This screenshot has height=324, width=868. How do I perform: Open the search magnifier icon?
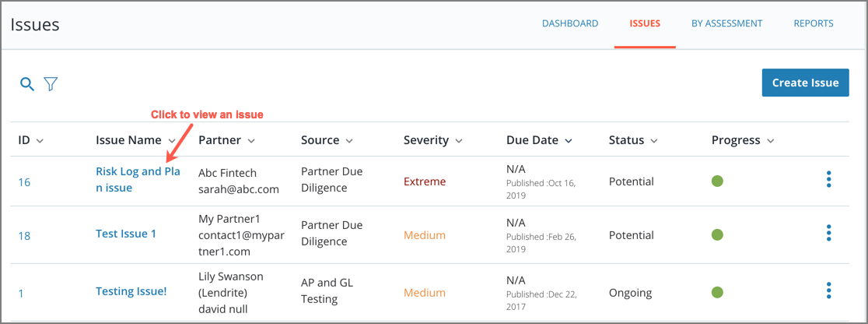pyautogui.click(x=27, y=84)
